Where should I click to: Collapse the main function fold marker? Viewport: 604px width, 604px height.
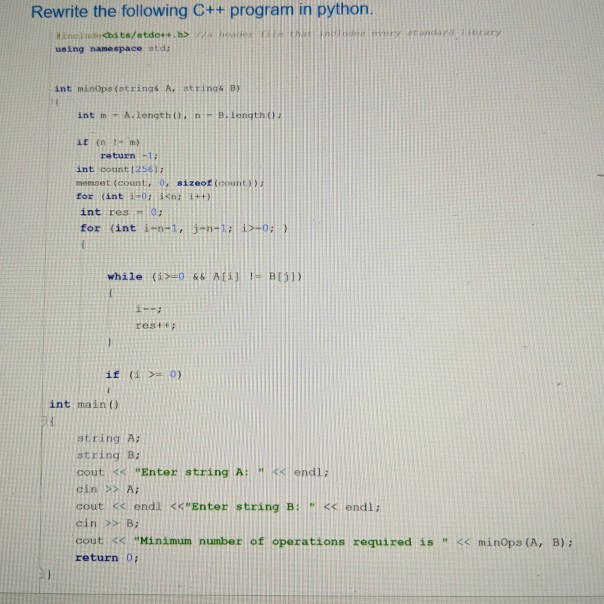pos(44,421)
